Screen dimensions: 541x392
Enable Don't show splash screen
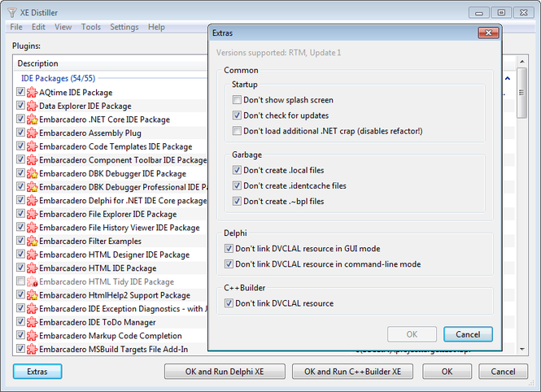point(237,100)
